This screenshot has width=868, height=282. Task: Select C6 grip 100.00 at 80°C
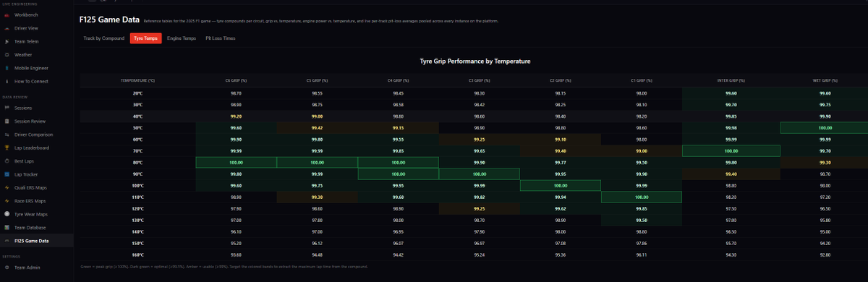coord(236,163)
